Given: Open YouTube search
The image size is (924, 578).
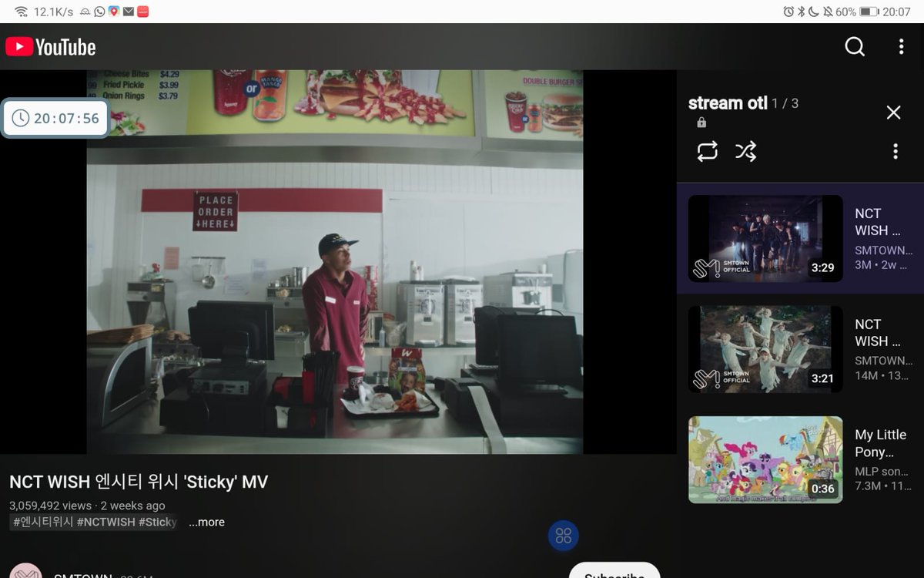Looking at the screenshot, I should click(855, 47).
